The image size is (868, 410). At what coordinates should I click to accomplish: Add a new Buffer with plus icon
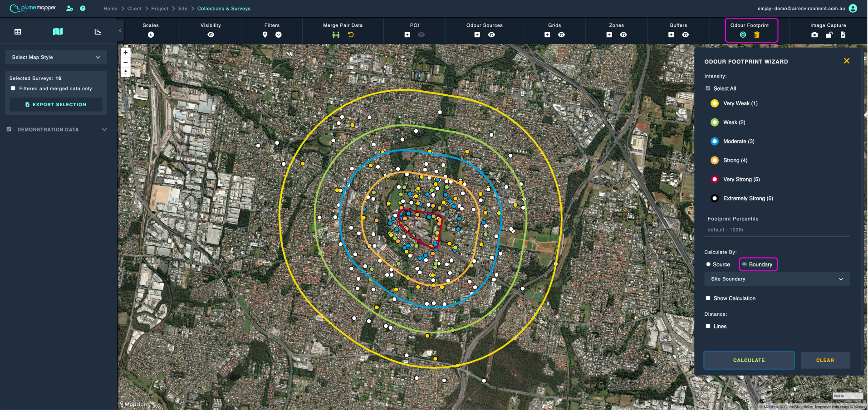(x=671, y=35)
